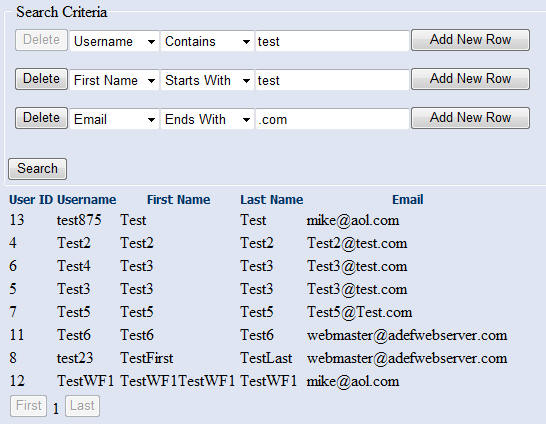Click the Search button
This screenshot has width=546, height=424.
click(x=38, y=169)
